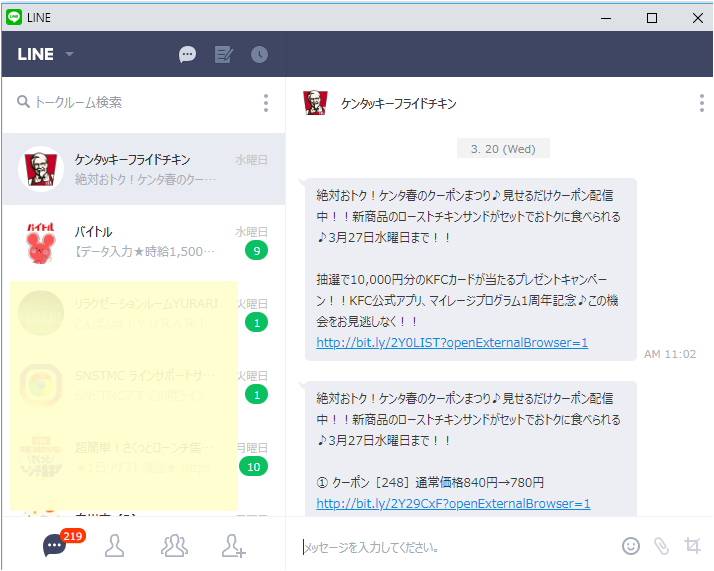This screenshot has height=571, width=714.
Task: Open the chat list options menu (three dots)
Action: (266, 103)
